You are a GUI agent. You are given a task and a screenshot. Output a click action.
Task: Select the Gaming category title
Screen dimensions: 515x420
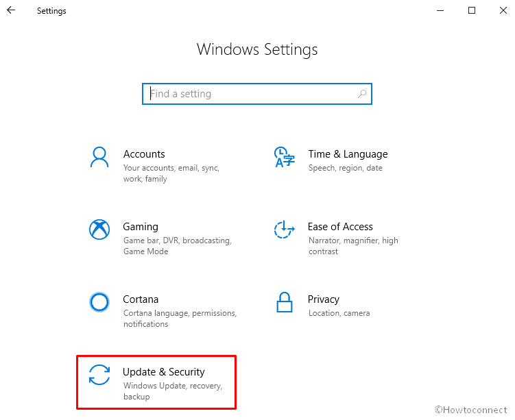141,227
